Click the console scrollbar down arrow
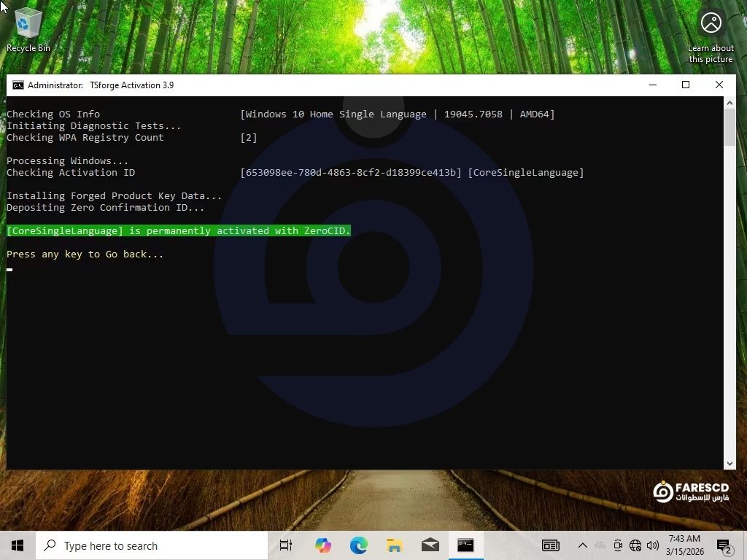Viewport: 747px width, 560px height. pos(729,463)
